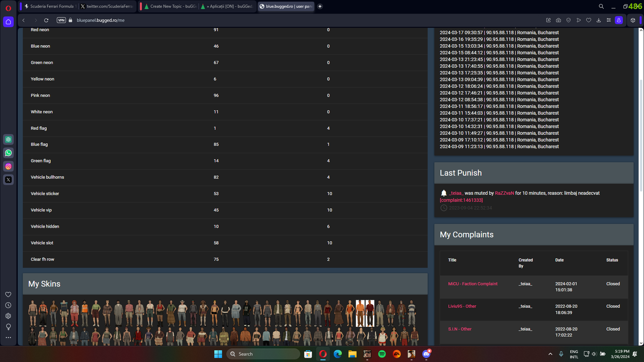This screenshot has height=362, width=644.
Task: Open the Opera Flow send icon
Action: (x=579, y=20)
